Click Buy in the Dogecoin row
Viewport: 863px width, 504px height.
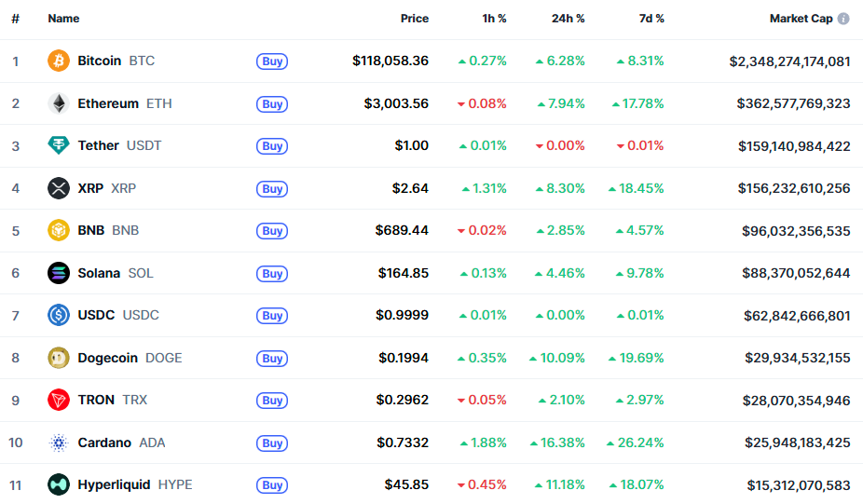point(272,358)
